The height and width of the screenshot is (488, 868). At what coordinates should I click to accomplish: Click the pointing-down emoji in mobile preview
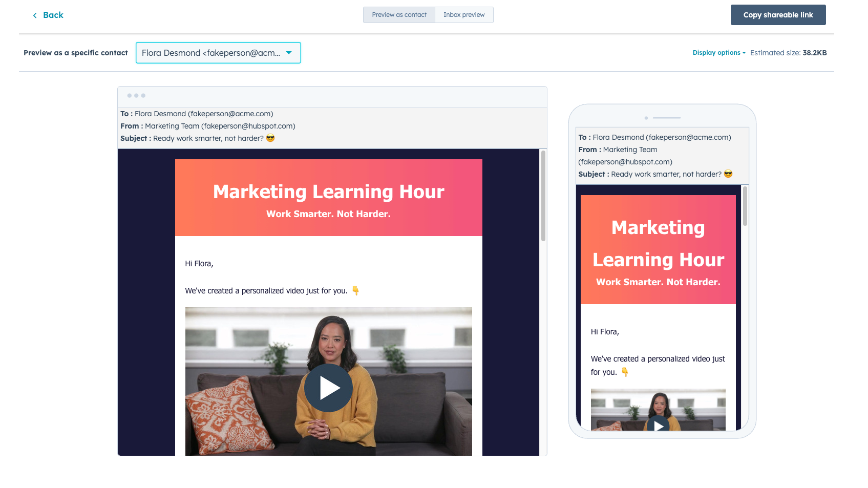point(625,372)
